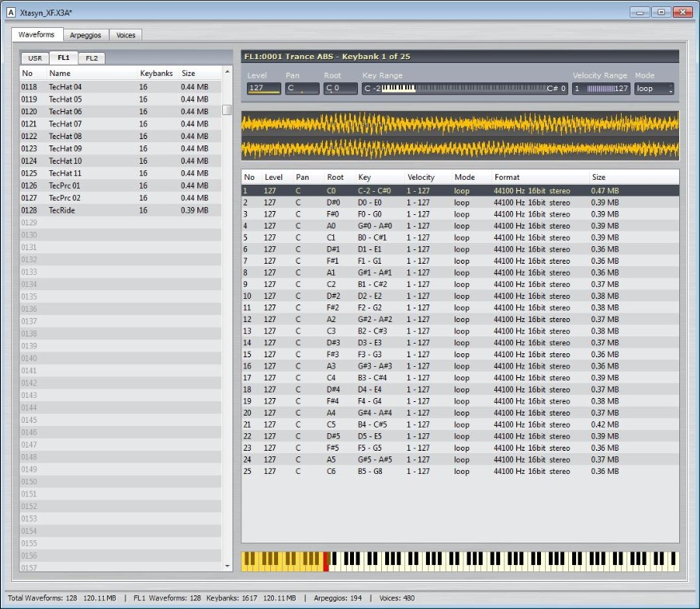
Task: Select the FL1 flash bank tab
Action: 63,58
